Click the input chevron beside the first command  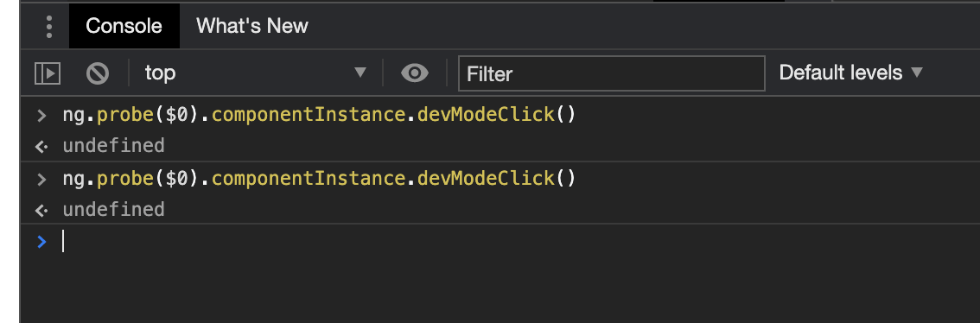41,116
